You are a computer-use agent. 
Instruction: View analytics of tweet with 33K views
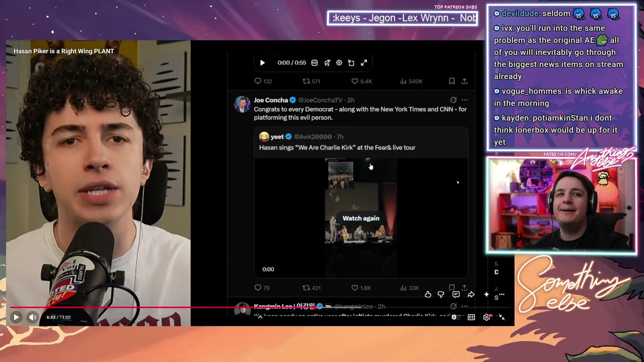tap(409, 288)
